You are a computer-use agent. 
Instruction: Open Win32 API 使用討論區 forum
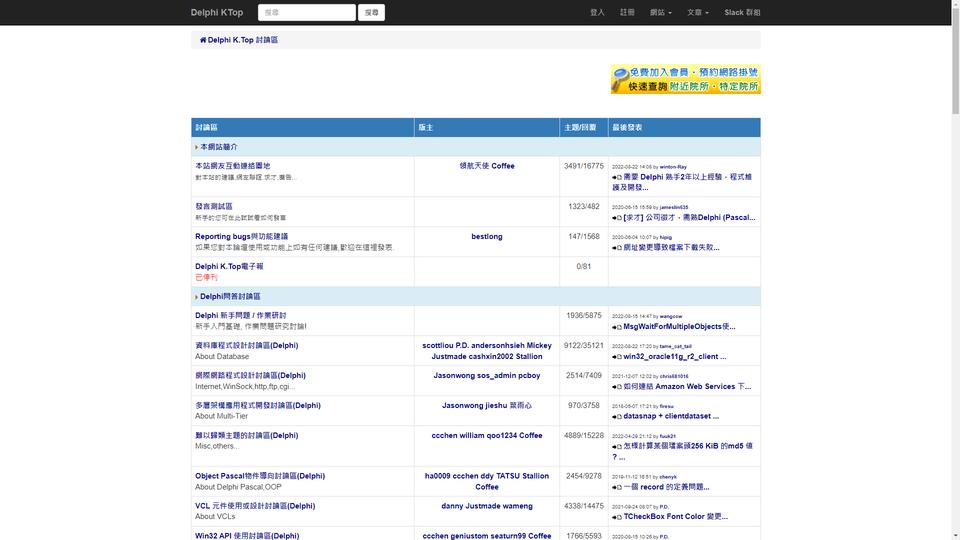click(x=247, y=536)
